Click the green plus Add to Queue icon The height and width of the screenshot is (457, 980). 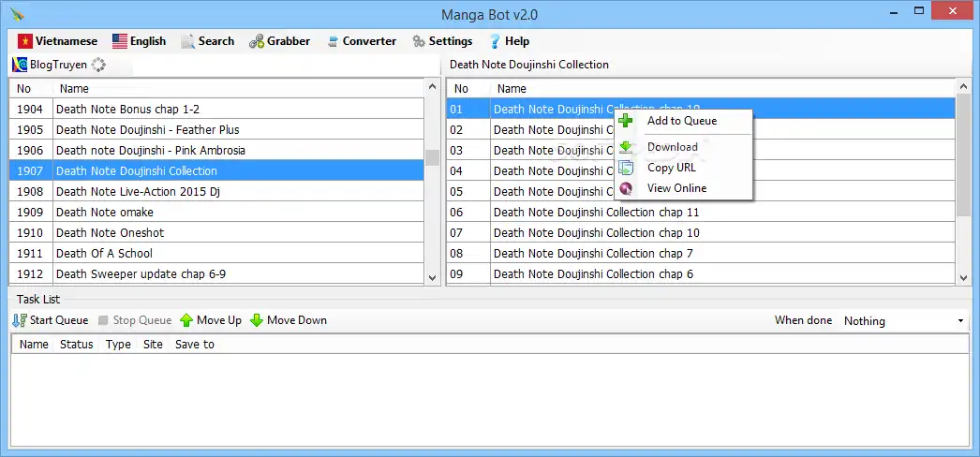[625, 121]
